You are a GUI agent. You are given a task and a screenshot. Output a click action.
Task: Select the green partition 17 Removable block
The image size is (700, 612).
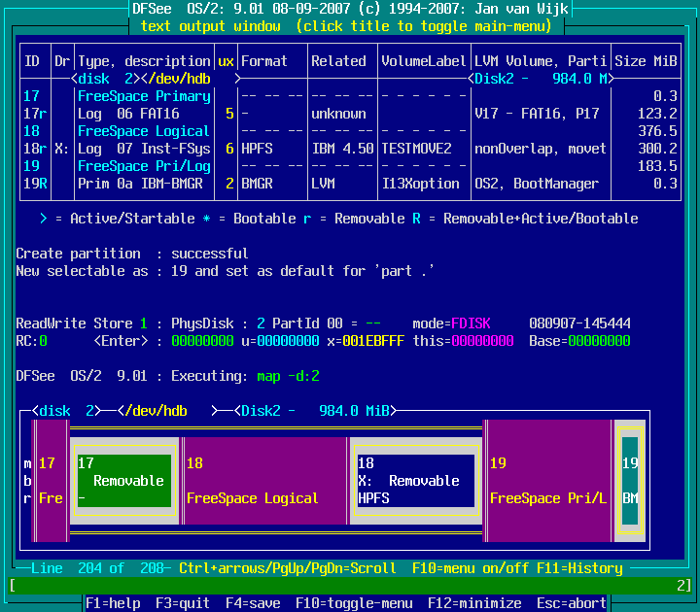click(x=124, y=481)
